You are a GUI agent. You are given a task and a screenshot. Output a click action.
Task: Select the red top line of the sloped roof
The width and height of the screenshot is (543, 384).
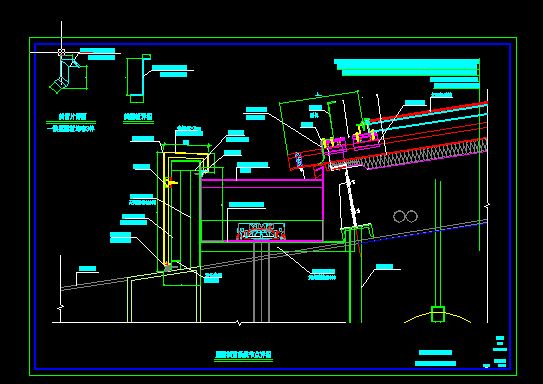(x=429, y=111)
